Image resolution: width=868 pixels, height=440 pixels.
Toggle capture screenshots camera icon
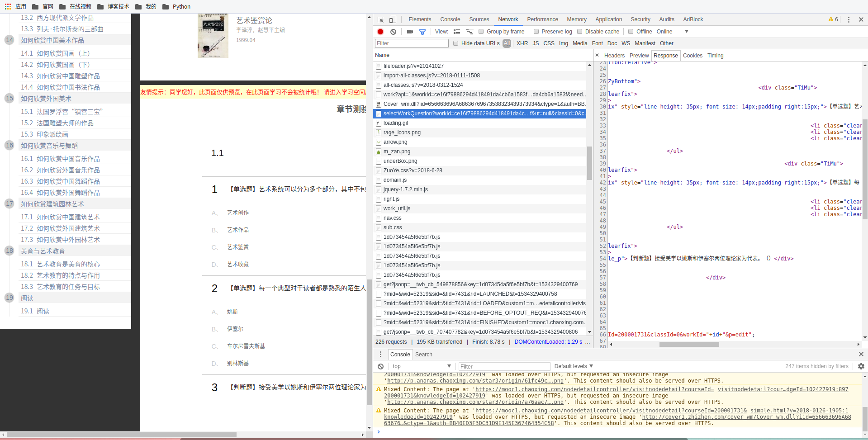[410, 32]
